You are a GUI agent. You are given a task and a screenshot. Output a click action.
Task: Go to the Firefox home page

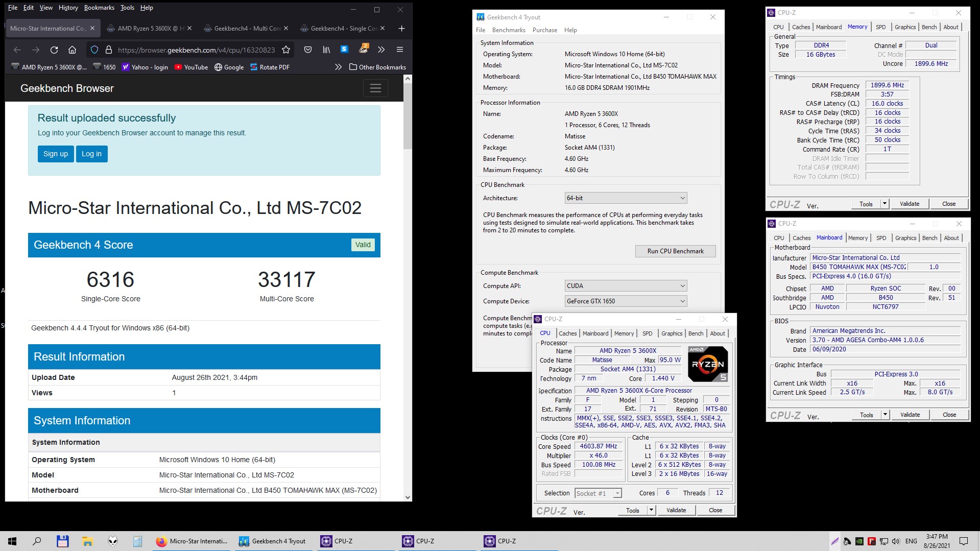pyautogui.click(x=72, y=50)
